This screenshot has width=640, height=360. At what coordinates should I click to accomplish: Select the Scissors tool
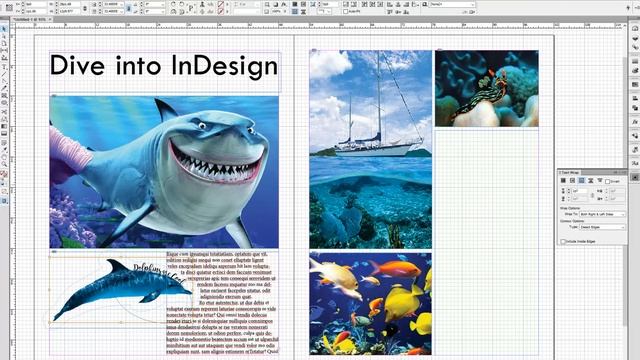point(4,111)
